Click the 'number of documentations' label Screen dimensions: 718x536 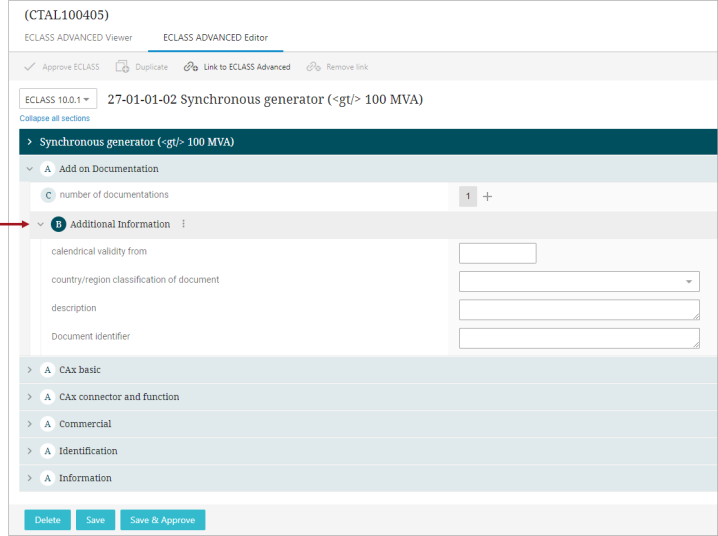114,195
